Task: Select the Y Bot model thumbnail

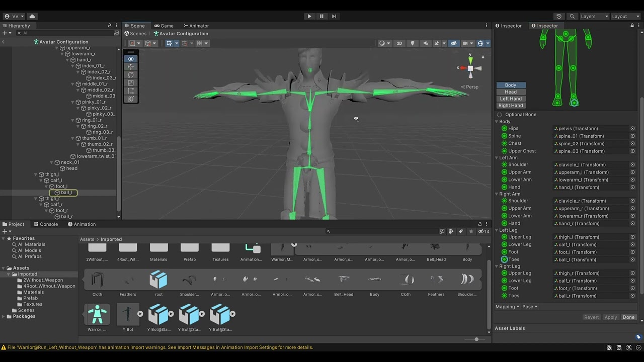Action: click(128, 314)
